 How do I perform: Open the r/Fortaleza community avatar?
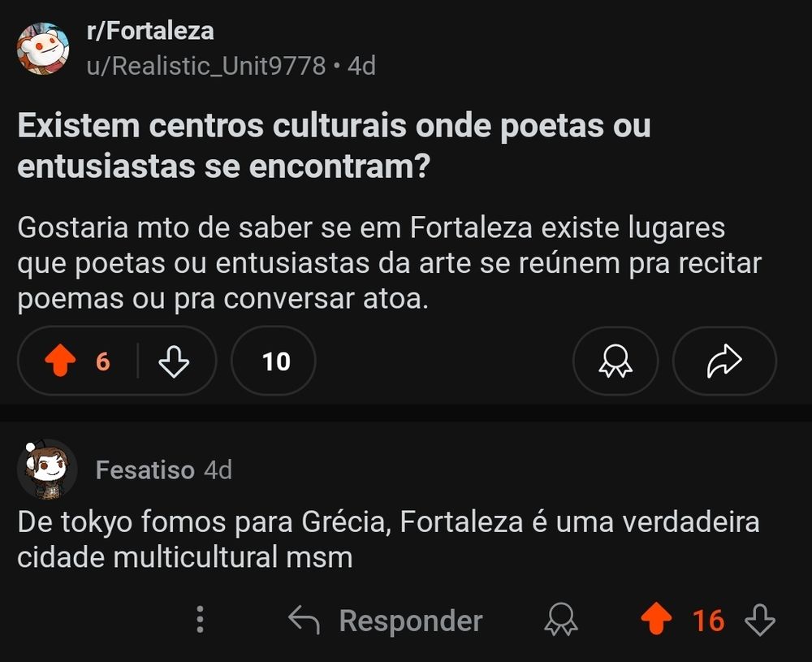tap(43, 49)
